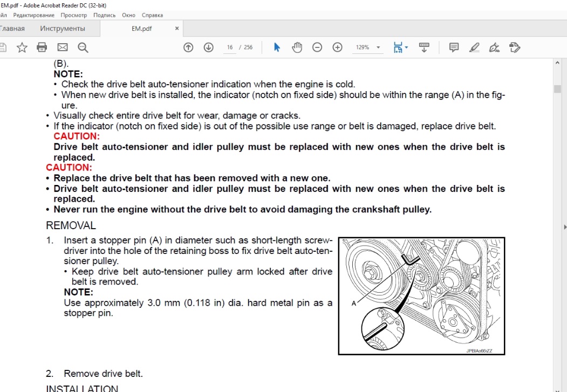This screenshot has height=392, width=567.
Task: Activate the hand pan tool
Action: pyautogui.click(x=297, y=47)
